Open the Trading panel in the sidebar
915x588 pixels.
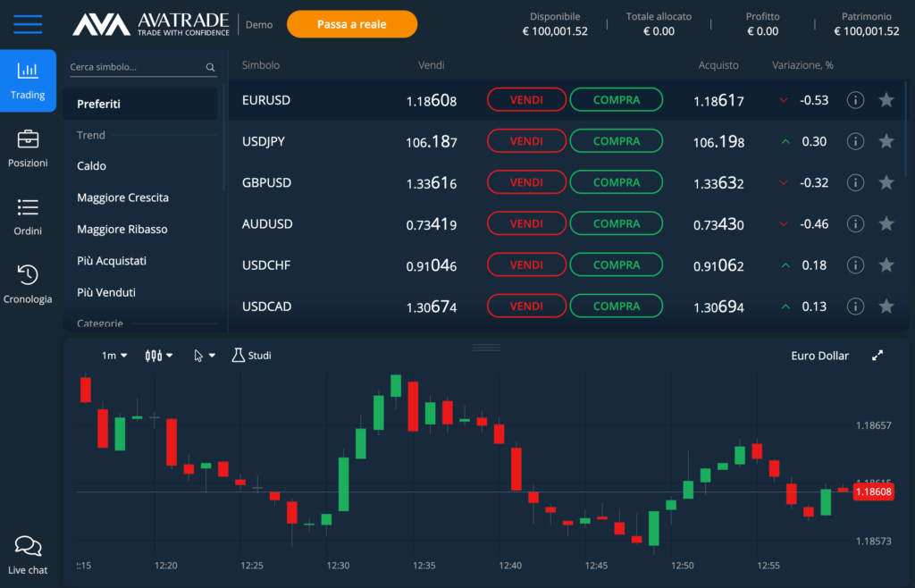tap(28, 80)
